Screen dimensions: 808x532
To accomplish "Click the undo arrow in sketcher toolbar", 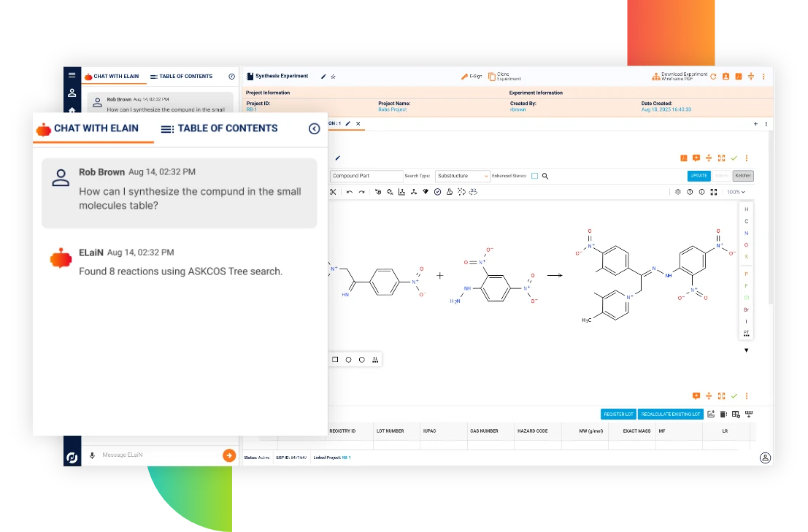I will [x=350, y=192].
